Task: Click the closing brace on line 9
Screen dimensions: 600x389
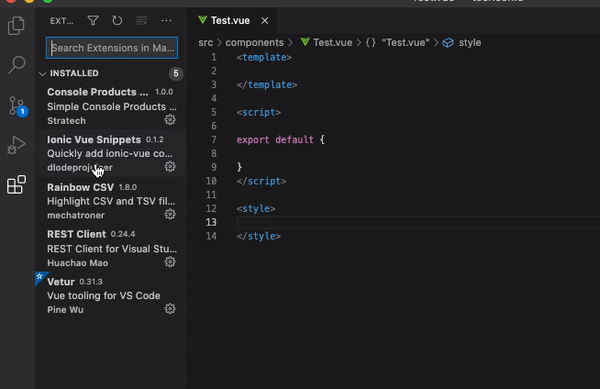Action: pyautogui.click(x=240, y=167)
